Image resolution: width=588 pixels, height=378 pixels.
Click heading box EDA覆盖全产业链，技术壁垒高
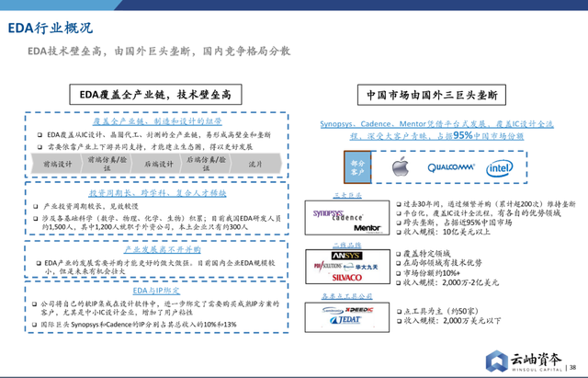[x=155, y=95]
